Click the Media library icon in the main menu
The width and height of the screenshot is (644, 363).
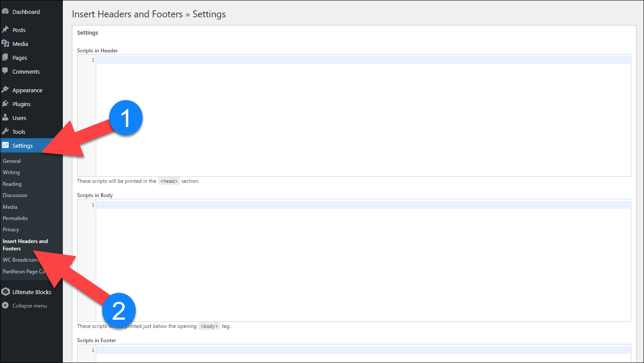5,44
